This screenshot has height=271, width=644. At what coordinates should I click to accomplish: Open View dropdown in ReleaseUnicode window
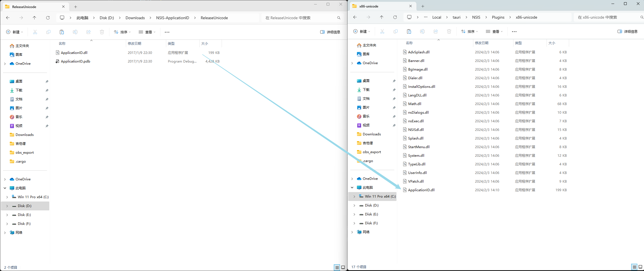pos(147,32)
